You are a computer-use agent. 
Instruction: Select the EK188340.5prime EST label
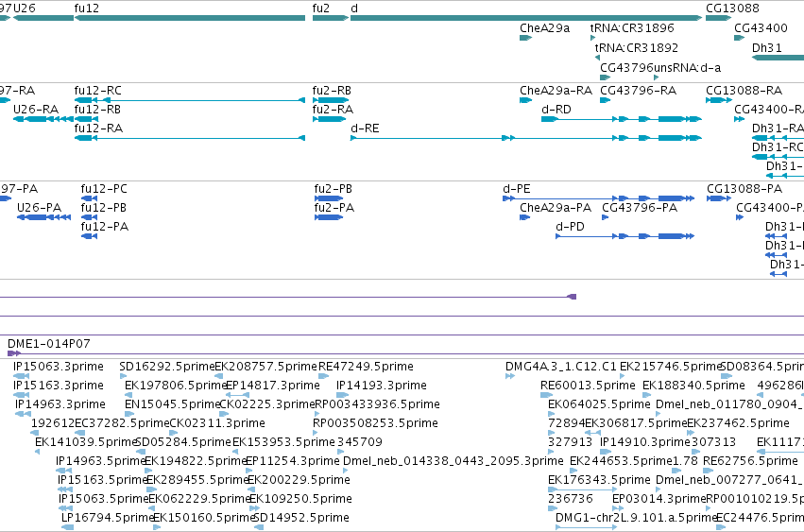point(693,386)
